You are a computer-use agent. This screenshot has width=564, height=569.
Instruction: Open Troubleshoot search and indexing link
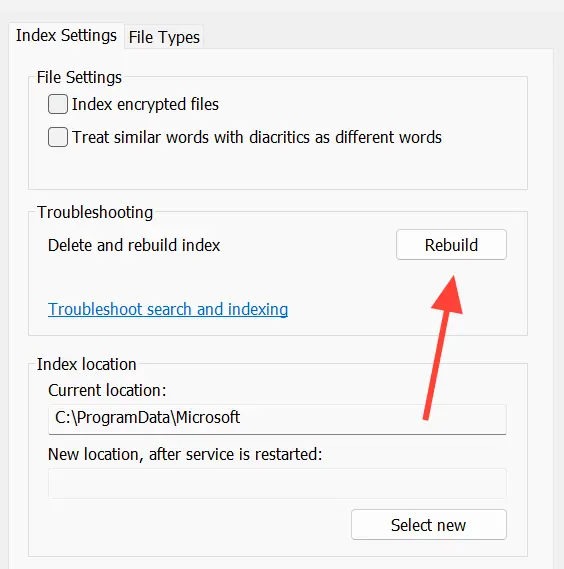(168, 310)
